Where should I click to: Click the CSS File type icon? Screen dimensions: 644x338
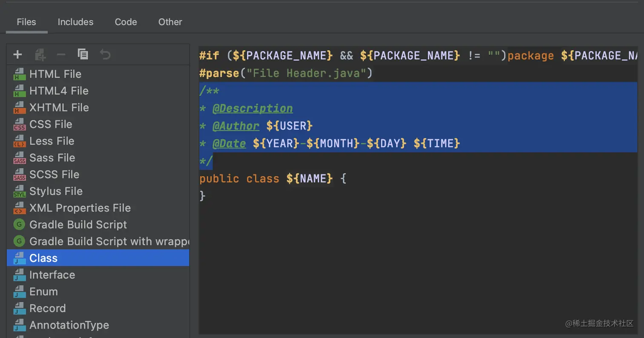[19, 125]
